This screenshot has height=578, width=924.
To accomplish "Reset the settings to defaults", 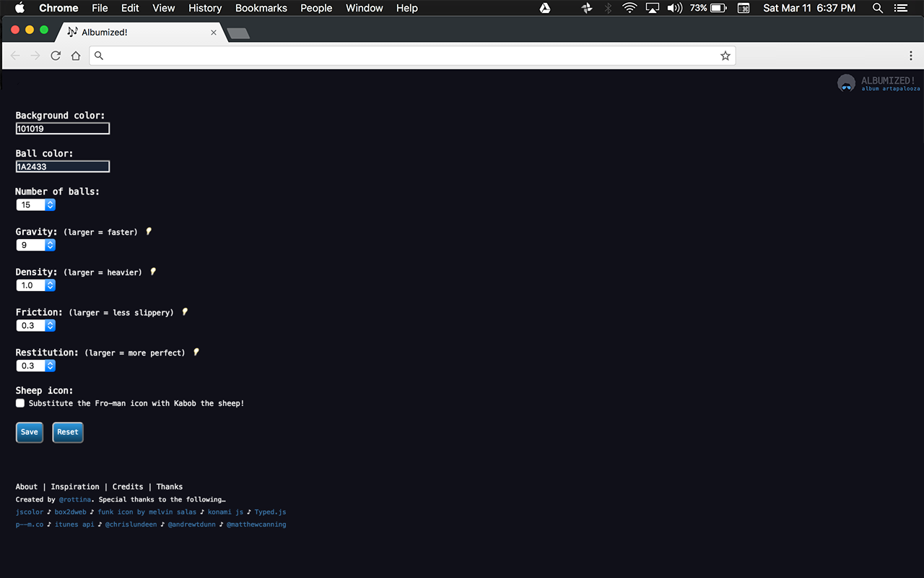I will pyautogui.click(x=68, y=432).
